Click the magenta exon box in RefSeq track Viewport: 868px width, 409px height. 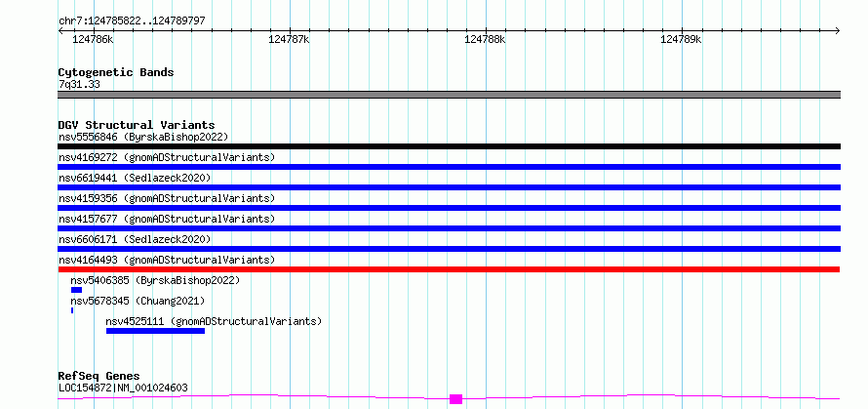pyautogui.click(x=456, y=399)
